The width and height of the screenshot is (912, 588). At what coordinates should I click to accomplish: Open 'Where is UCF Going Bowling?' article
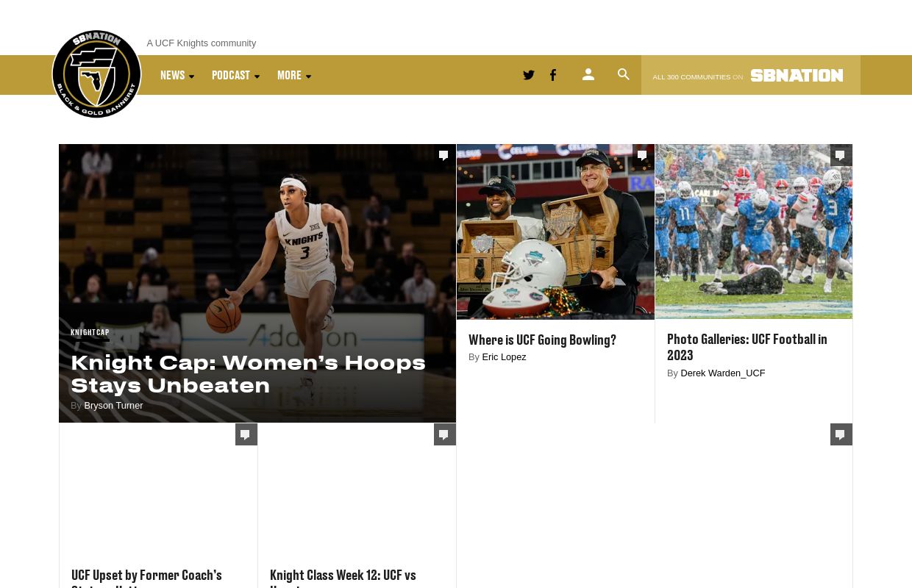542,340
